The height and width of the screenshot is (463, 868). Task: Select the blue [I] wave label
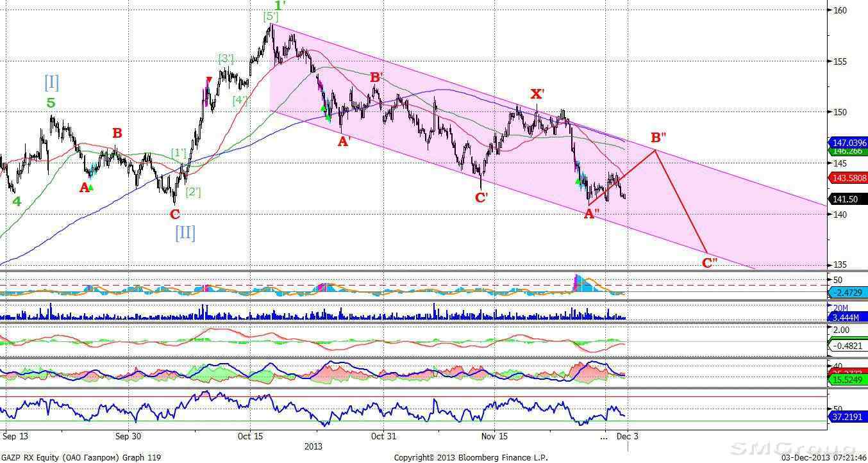click(x=52, y=82)
